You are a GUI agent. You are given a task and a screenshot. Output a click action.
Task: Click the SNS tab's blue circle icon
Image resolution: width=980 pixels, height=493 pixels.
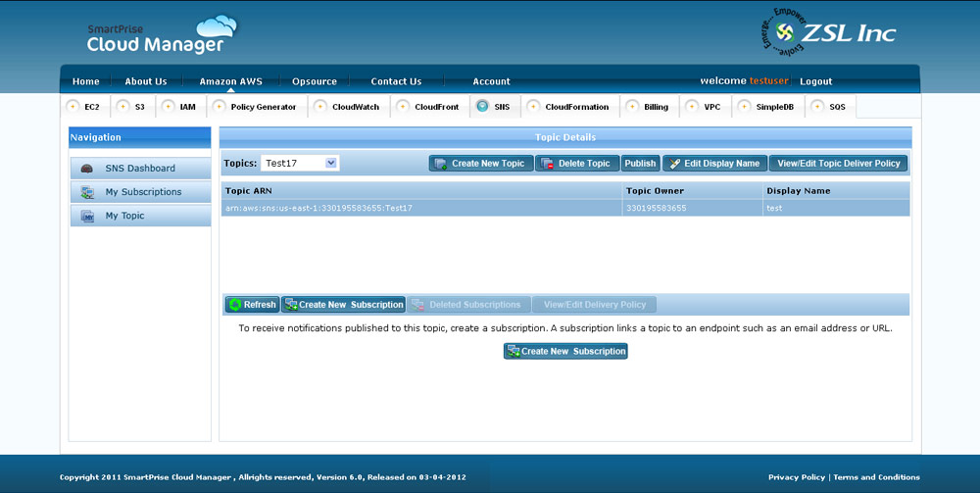[x=482, y=106]
